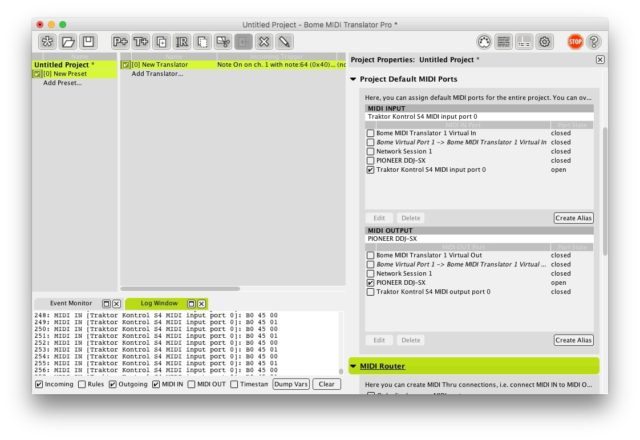This screenshot has width=640, height=440.
Task: Click Add Preset...
Action: click(x=62, y=83)
